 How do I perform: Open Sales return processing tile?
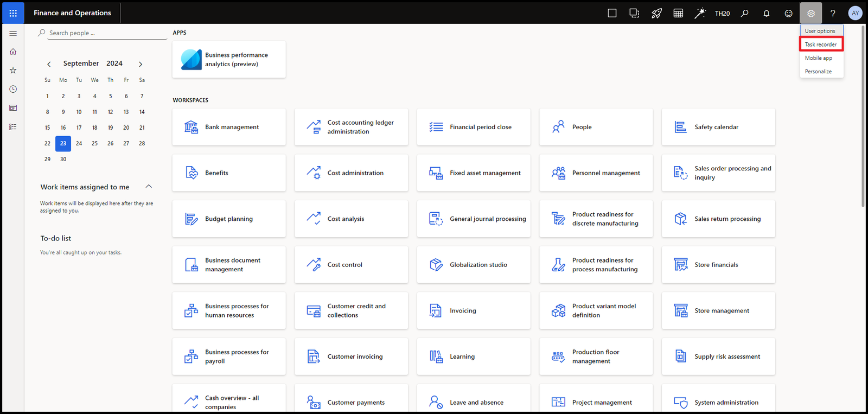tap(718, 219)
